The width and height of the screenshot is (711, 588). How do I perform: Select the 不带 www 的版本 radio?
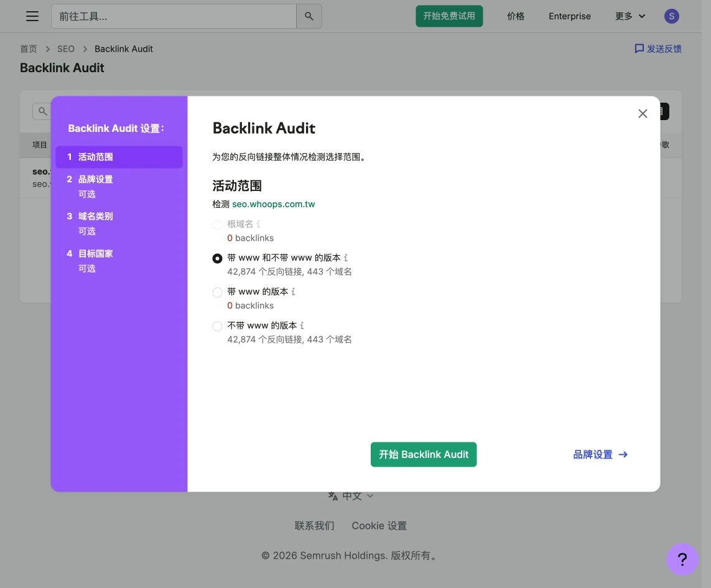pyautogui.click(x=217, y=326)
